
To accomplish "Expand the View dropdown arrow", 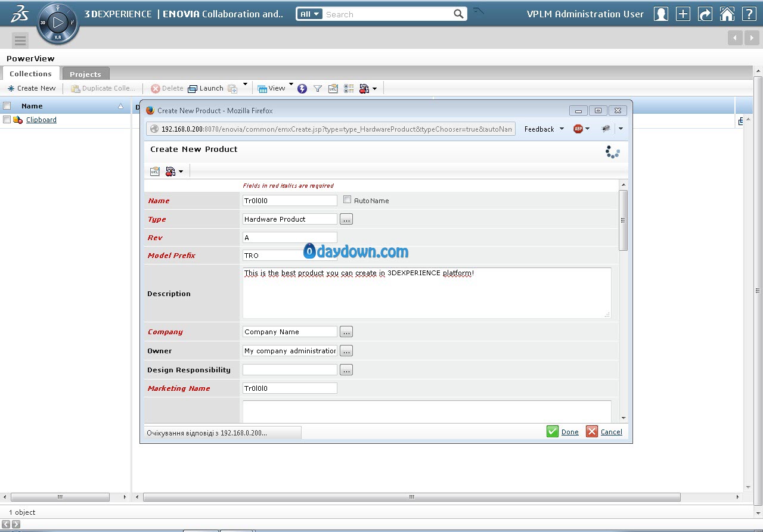I will [291, 85].
